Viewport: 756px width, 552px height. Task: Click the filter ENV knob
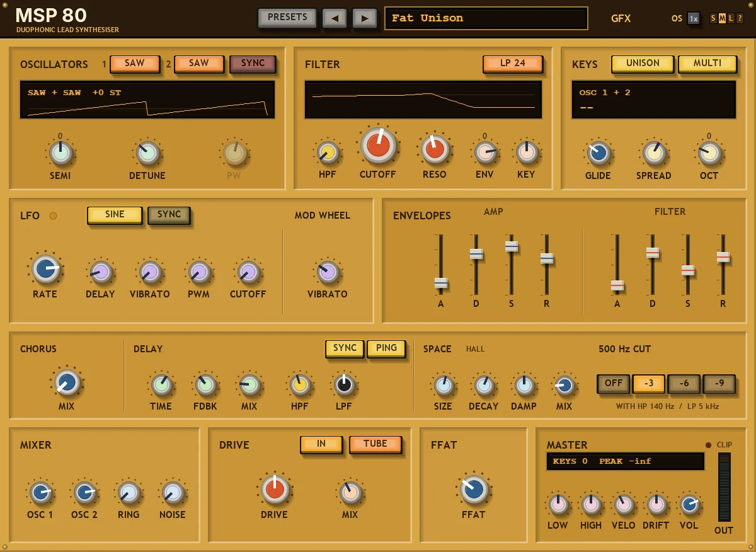[485, 152]
